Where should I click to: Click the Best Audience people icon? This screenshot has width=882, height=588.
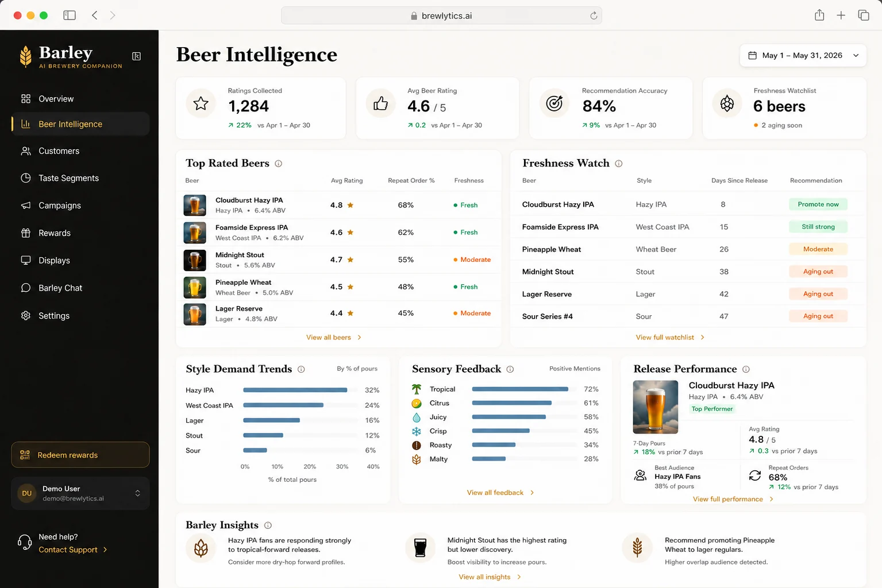(x=640, y=475)
